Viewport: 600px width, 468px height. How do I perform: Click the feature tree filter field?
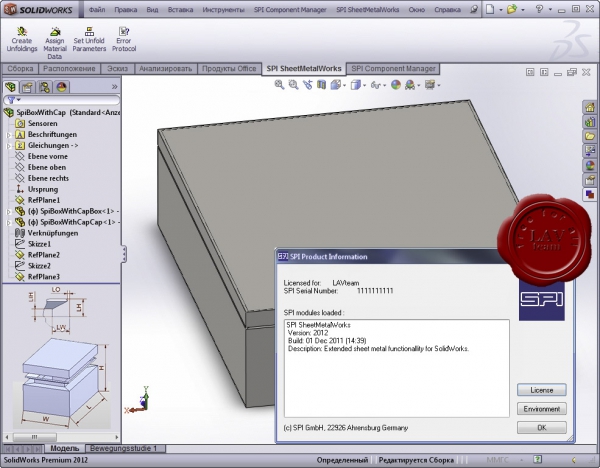click(x=62, y=100)
